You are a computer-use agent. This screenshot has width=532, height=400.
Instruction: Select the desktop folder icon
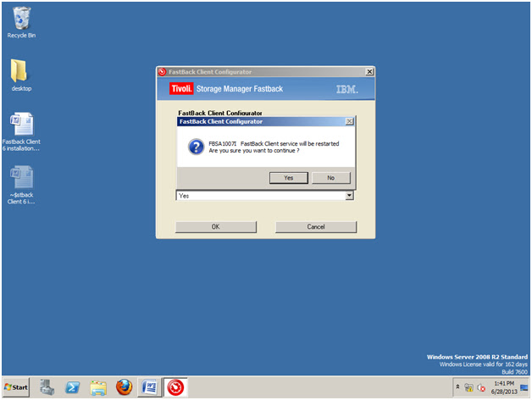click(x=21, y=75)
